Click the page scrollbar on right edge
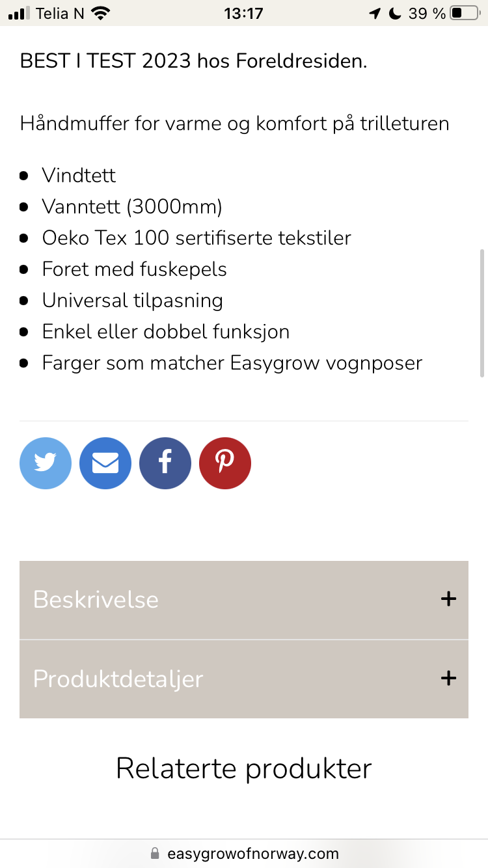Image resolution: width=488 pixels, height=868 pixels. click(482, 312)
